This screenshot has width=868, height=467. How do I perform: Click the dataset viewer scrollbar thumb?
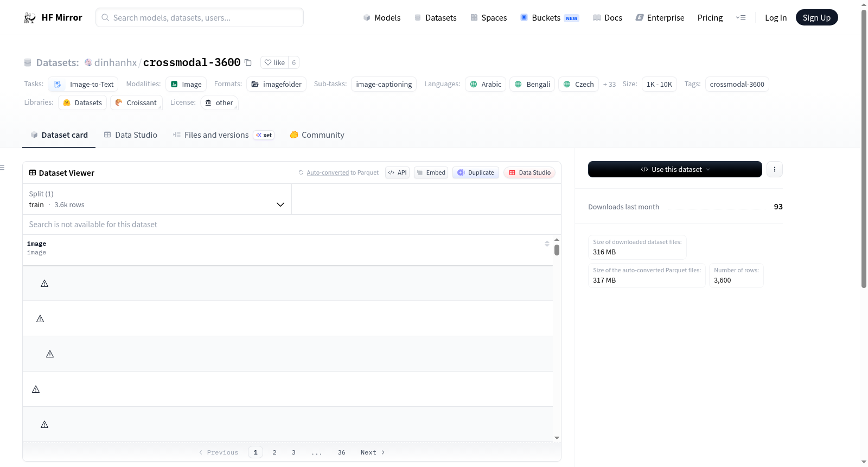(x=557, y=250)
